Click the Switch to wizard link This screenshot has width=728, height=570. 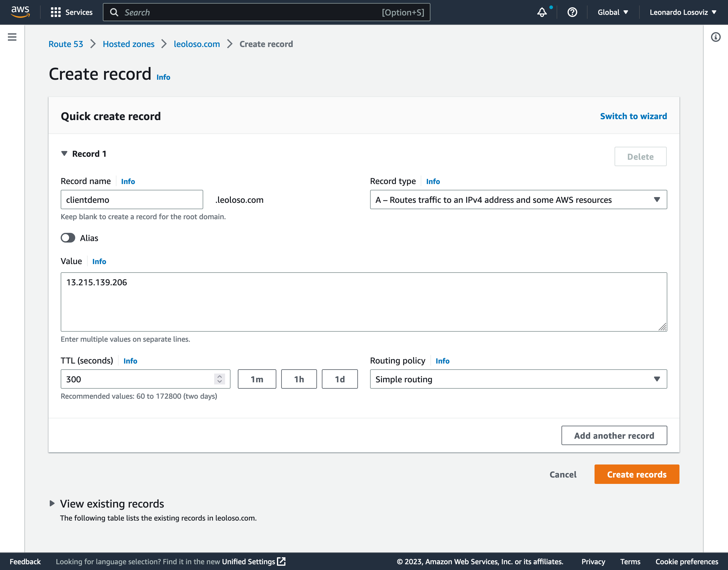pyautogui.click(x=633, y=116)
